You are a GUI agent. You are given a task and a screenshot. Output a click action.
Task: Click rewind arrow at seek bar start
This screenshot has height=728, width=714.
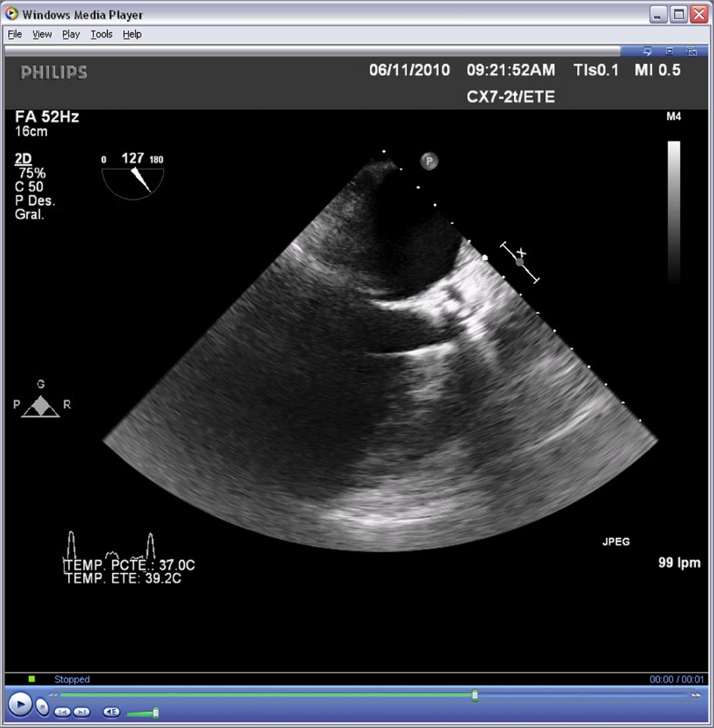coord(52,695)
